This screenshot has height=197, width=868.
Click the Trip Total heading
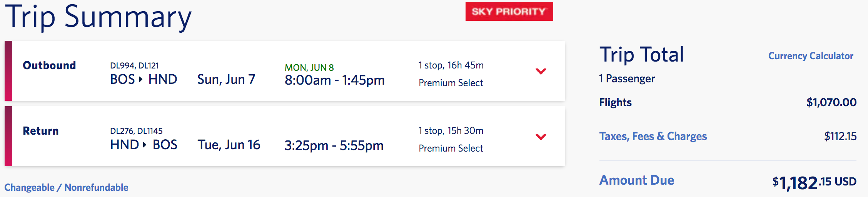point(641,55)
